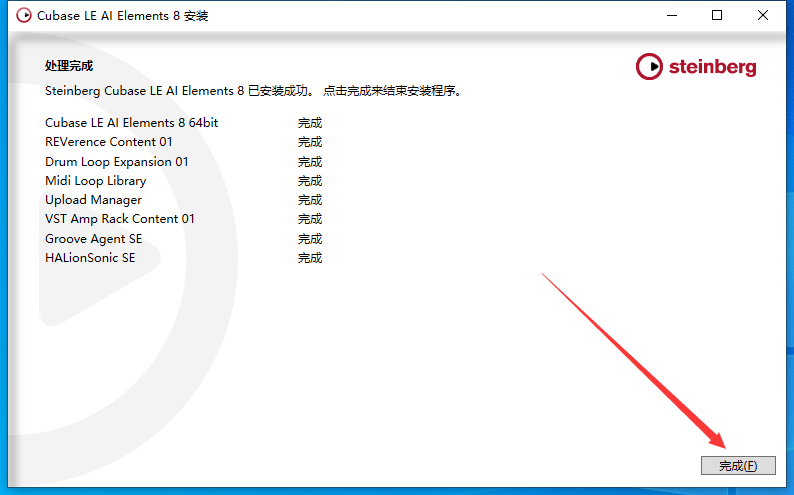Screen dimensions: 794x495
Task: Select the Upload Manager entry
Action: coord(93,200)
